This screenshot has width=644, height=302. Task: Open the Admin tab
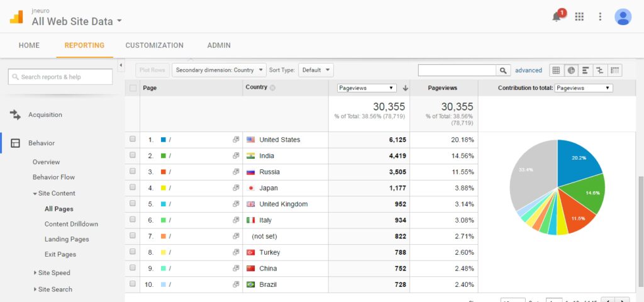coord(219,45)
